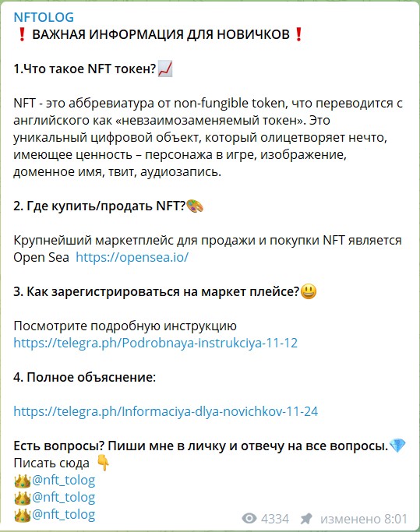Image resolution: width=420 pixels, height=532 pixels.
Task: Click the pinned message pin icon
Action: tap(306, 519)
